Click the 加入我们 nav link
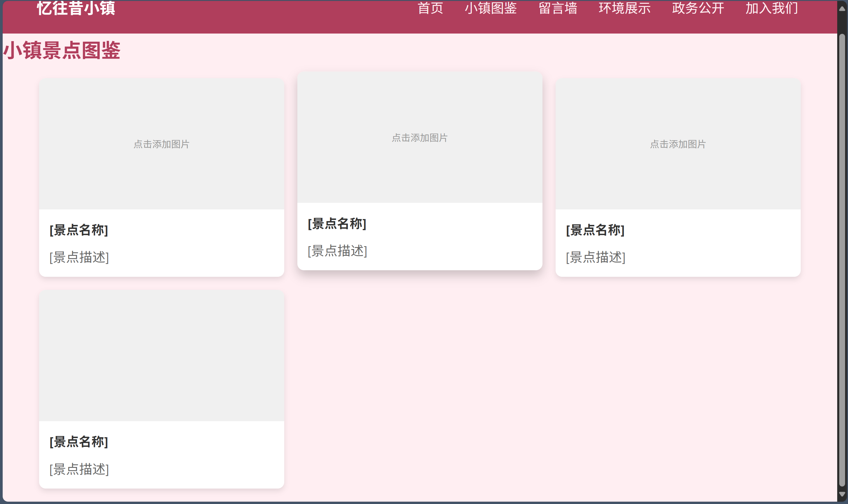The image size is (848, 504). coord(771,8)
